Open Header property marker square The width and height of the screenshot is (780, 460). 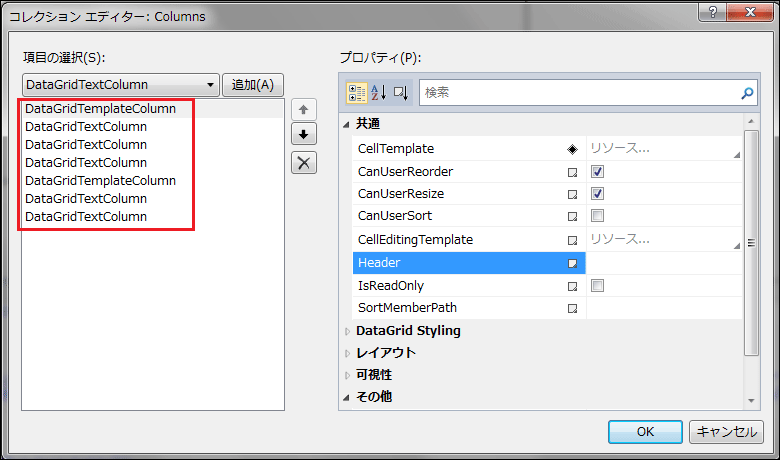point(573,263)
